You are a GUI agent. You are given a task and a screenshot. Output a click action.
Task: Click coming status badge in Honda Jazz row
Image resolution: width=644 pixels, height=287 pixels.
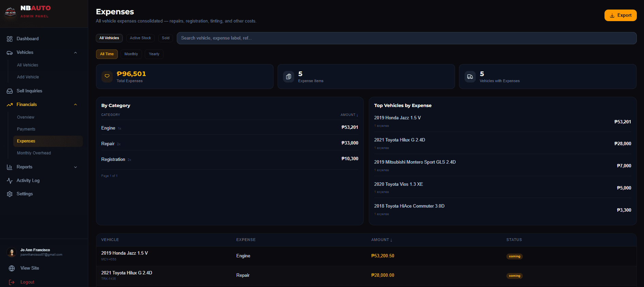[515, 256]
